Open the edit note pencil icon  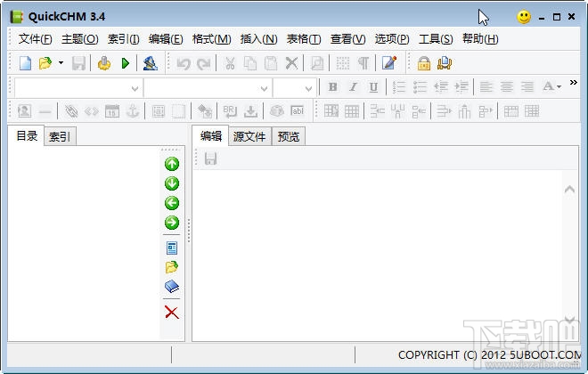(389, 63)
